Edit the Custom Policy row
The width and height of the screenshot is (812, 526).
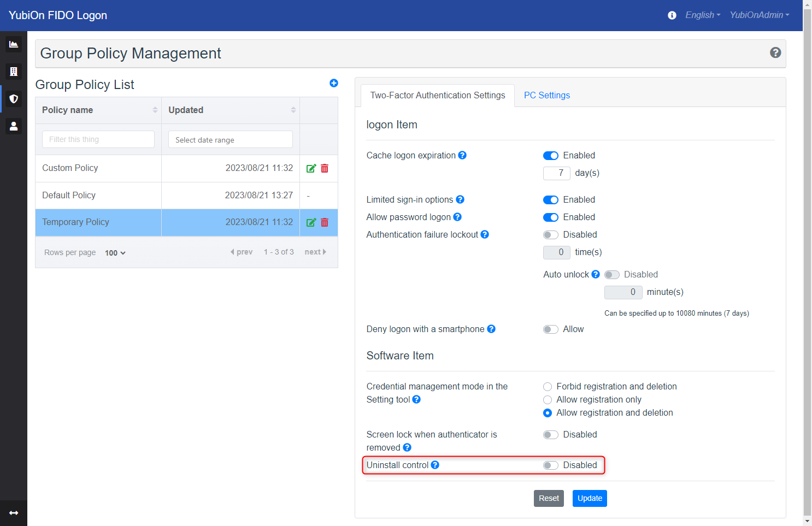click(311, 168)
